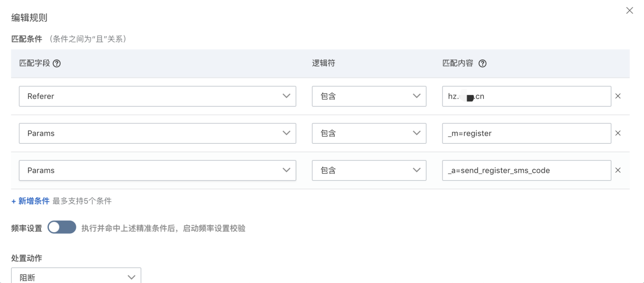The image size is (644, 283).
Task: Click the Referer match content input field
Action: coord(526,96)
